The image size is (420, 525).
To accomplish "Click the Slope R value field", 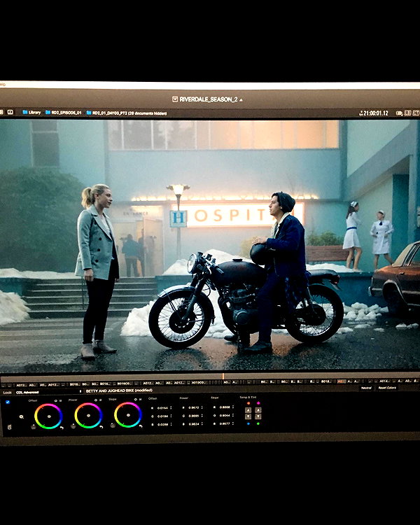I will coord(225,407).
